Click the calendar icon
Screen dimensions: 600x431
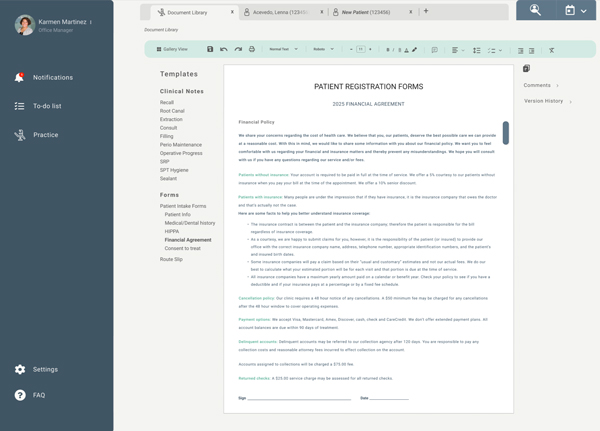pos(570,10)
